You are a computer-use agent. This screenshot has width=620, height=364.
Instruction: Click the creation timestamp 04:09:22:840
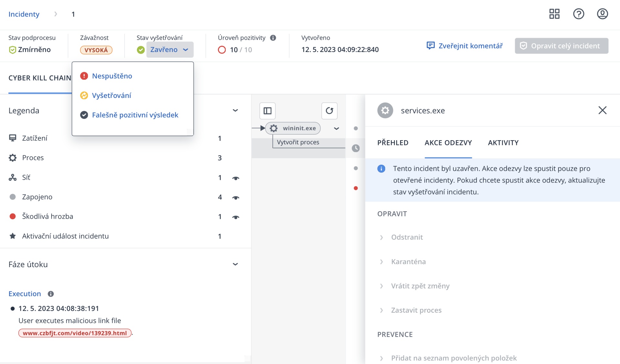[340, 50]
